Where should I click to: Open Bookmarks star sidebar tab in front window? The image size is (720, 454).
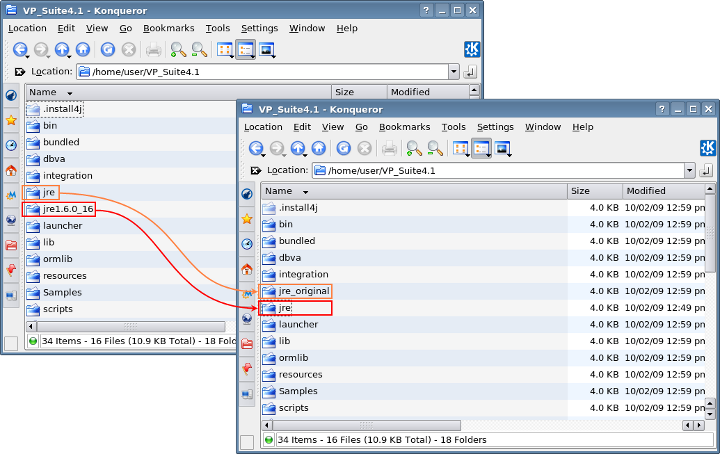(247, 219)
